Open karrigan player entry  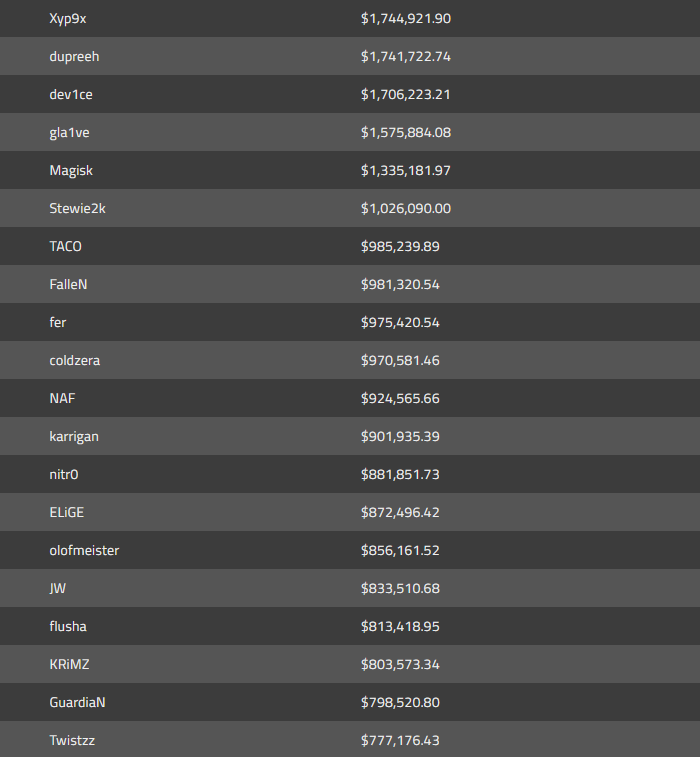[x=74, y=437]
